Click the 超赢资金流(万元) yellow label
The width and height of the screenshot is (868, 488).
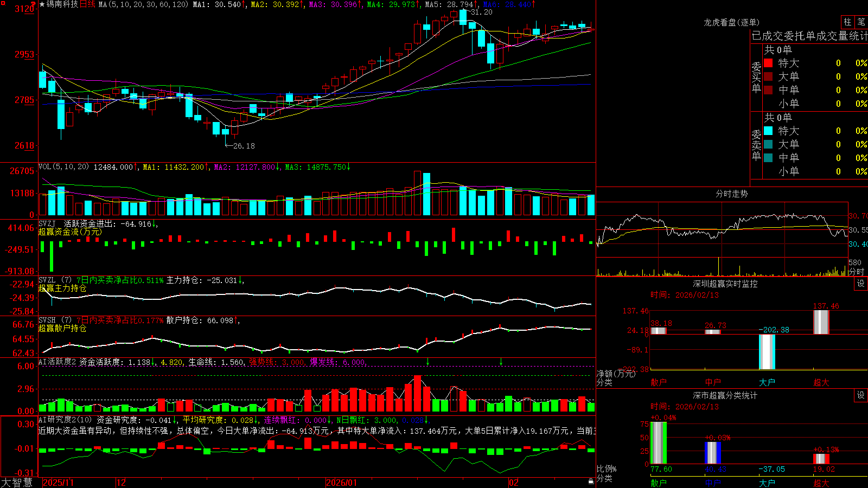(x=70, y=232)
